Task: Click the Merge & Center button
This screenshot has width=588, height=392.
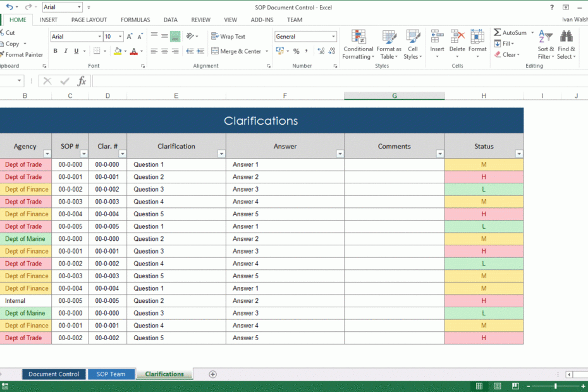Action: (x=236, y=51)
